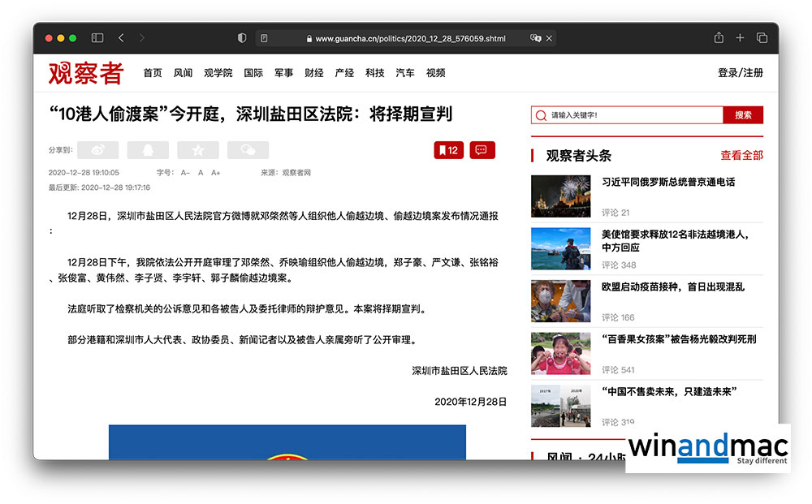Click the red bookmark button showing 12
Image resolution: width=812 pixels, height=504 pixels.
click(448, 150)
